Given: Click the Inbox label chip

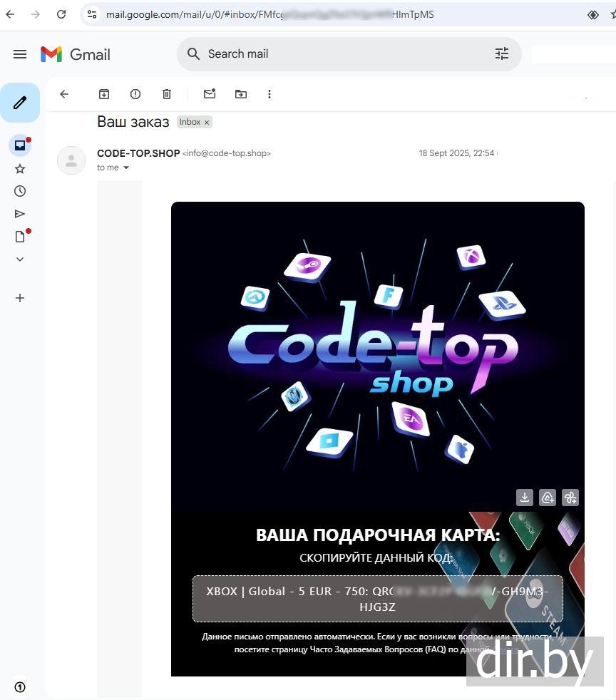Looking at the screenshot, I should [190, 122].
